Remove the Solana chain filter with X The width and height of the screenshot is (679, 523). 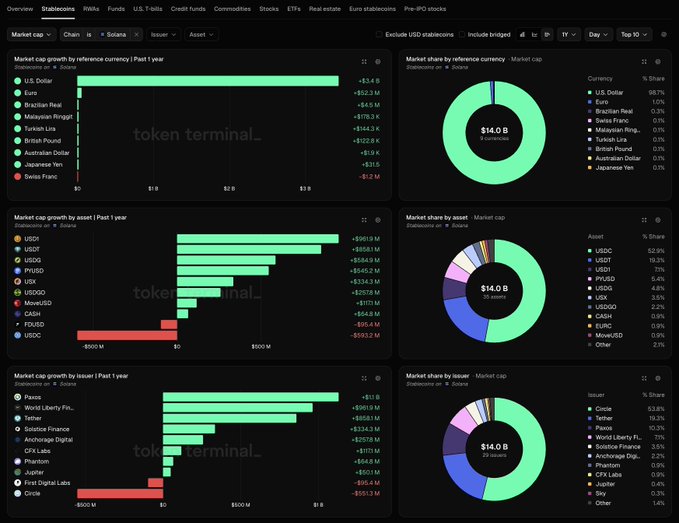(x=136, y=35)
